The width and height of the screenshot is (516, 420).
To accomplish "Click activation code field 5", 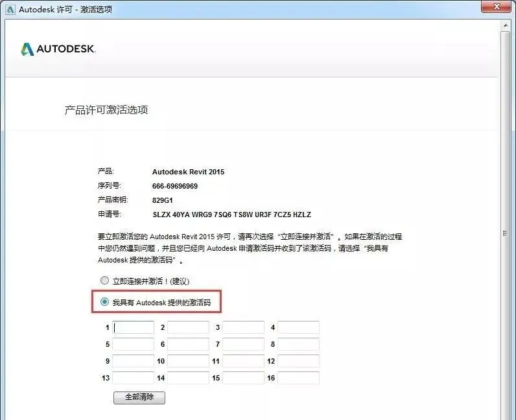I will pos(134,344).
